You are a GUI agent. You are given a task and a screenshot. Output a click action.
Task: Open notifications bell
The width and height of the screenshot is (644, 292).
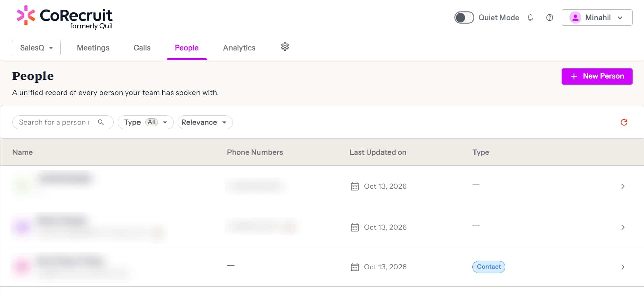tap(530, 18)
